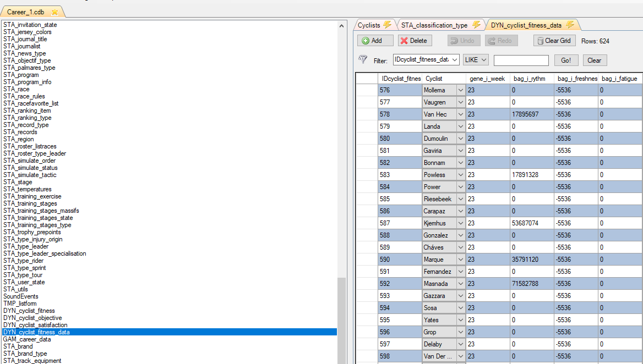Click lightning icon on STA_classification_type tab
Image resolution: width=643 pixels, height=364 pixels.
click(x=476, y=25)
